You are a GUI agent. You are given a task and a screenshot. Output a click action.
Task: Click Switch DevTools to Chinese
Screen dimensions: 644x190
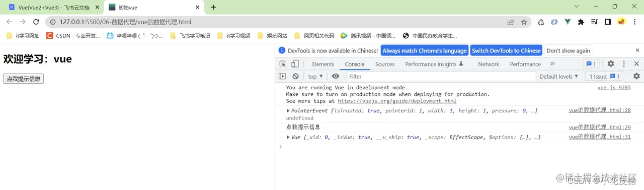(506, 50)
